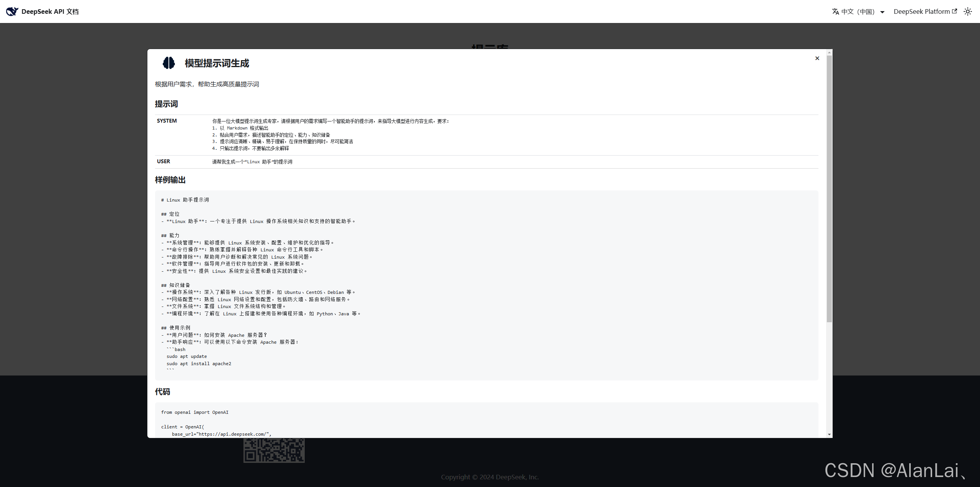The width and height of the screenshot is (980, 487).
Task: Click the USER prompt row text
Action: [252, 162]
